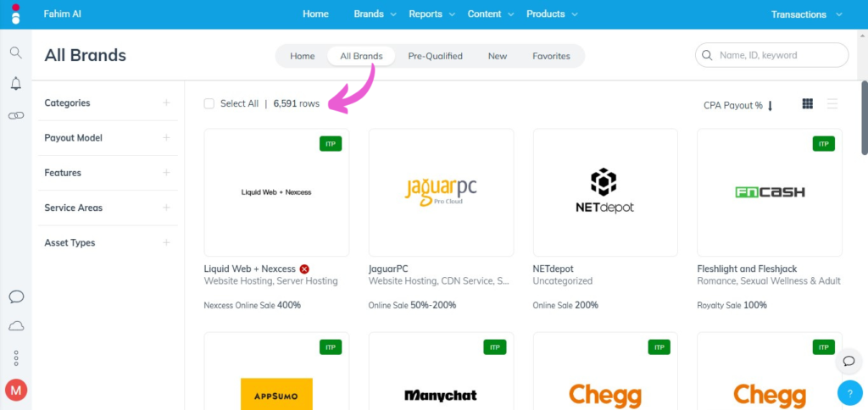This screenshot has width=868, height=410.
Task: Switch to grid view layout
Action: [808, 103]
